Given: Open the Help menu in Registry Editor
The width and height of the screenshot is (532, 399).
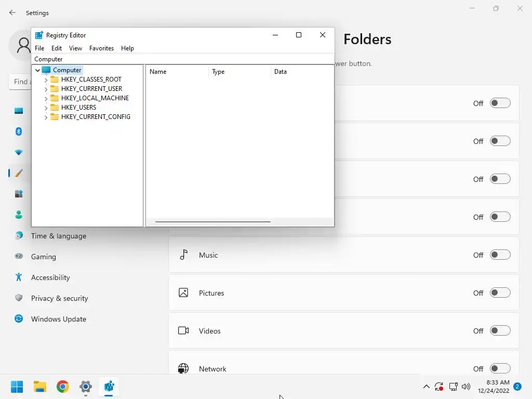Looking at the screenshot, I should 127,48.
